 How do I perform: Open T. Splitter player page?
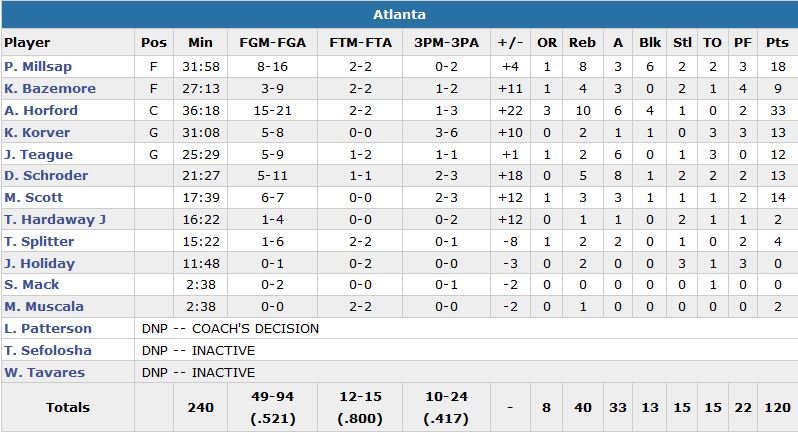[39, 242]
